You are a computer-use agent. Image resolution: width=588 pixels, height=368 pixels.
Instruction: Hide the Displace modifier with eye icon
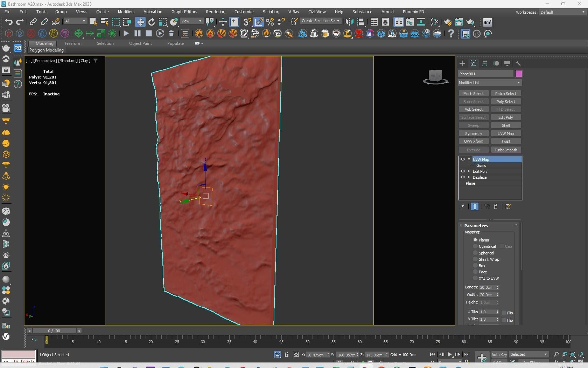[463, 177]
